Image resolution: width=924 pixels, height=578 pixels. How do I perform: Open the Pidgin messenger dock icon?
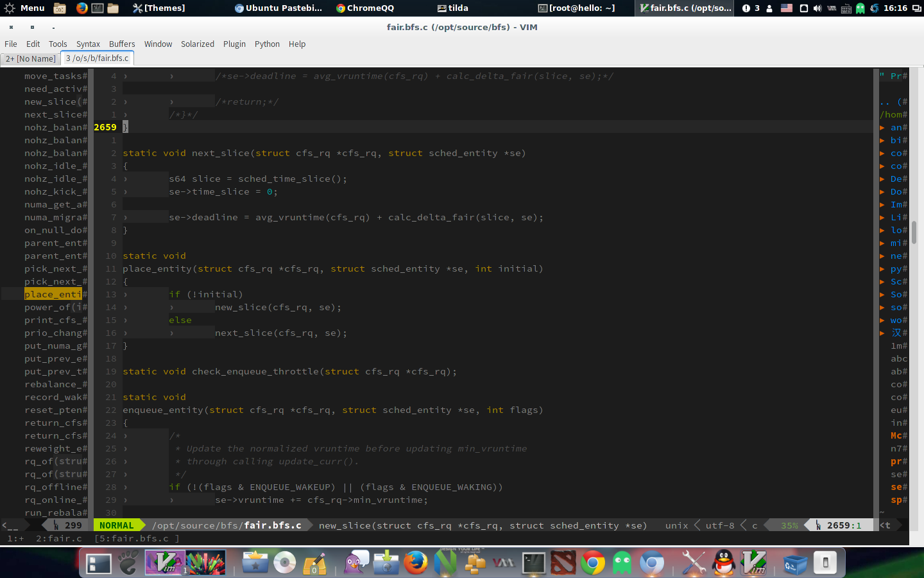point(356,563)
